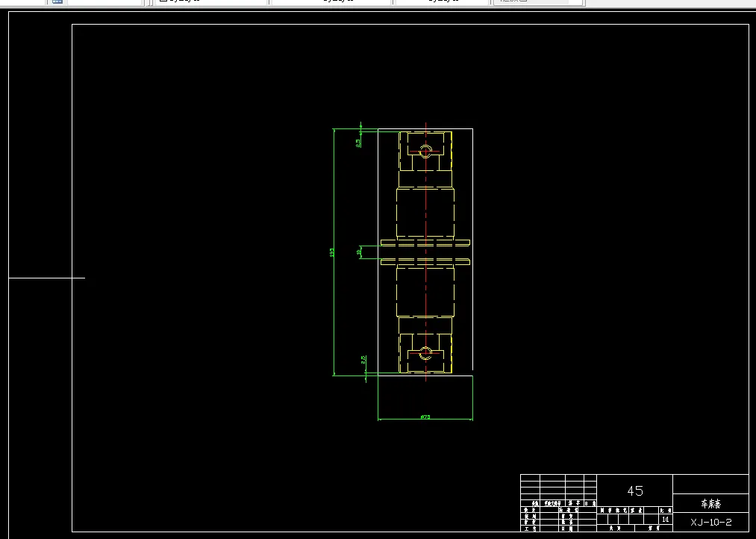The height and width of the screenshot is (539, 756).
Task: Select the scale value "1:1" cell
Action: click(x=666, y=520)
